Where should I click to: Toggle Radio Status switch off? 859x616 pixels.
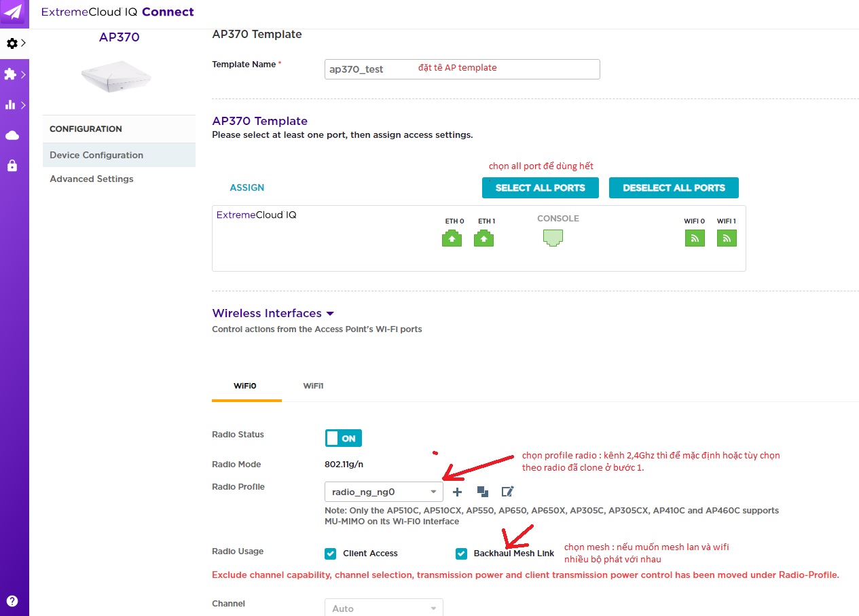coord(344,438)
